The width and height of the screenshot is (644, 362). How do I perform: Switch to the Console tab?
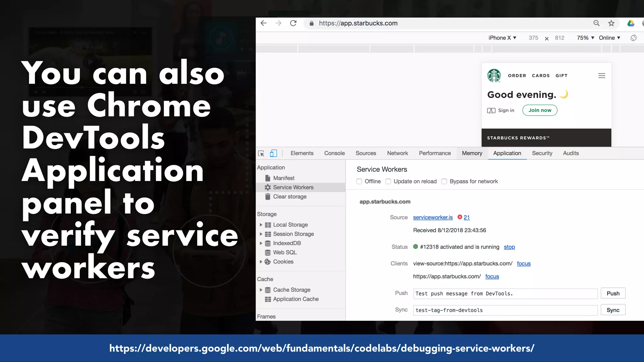[335, 153]
